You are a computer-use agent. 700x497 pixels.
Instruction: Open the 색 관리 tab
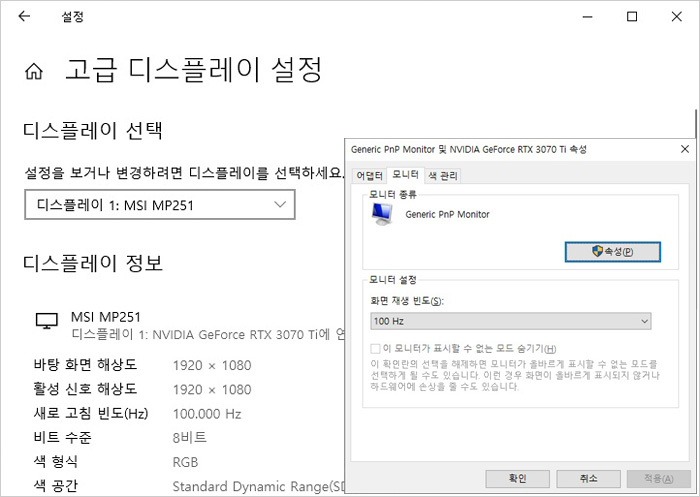pos(442,176)
